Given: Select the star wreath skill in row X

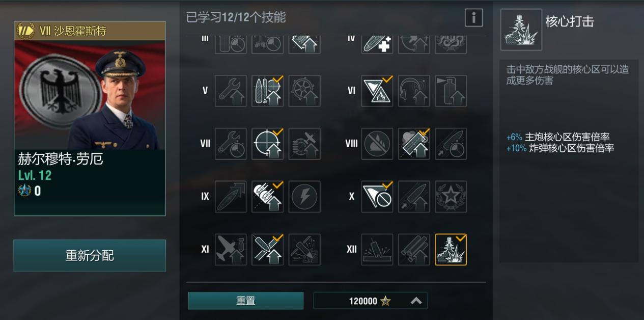Looking at the screenshot, I should click(x=451, y=197).
